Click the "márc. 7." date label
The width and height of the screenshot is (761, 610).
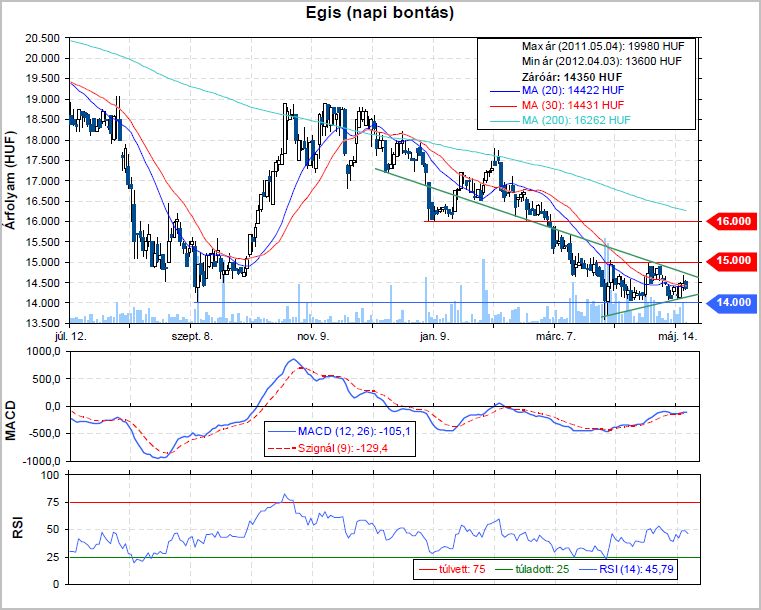click(x=555, y=336)
